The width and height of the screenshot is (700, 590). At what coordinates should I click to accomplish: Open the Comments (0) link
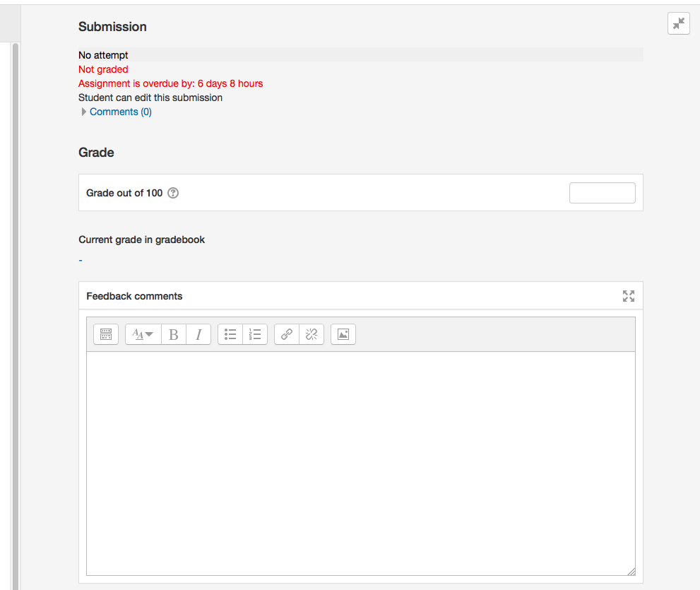point(121,112)
